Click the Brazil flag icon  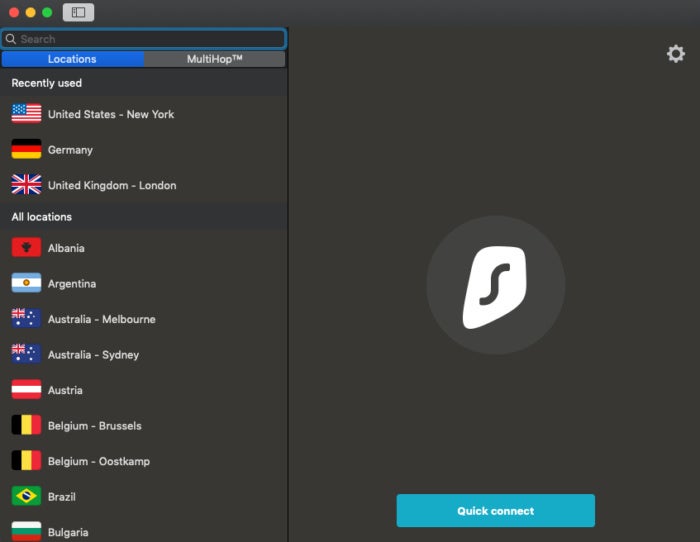pyautogui.click(x=26, y=496)
